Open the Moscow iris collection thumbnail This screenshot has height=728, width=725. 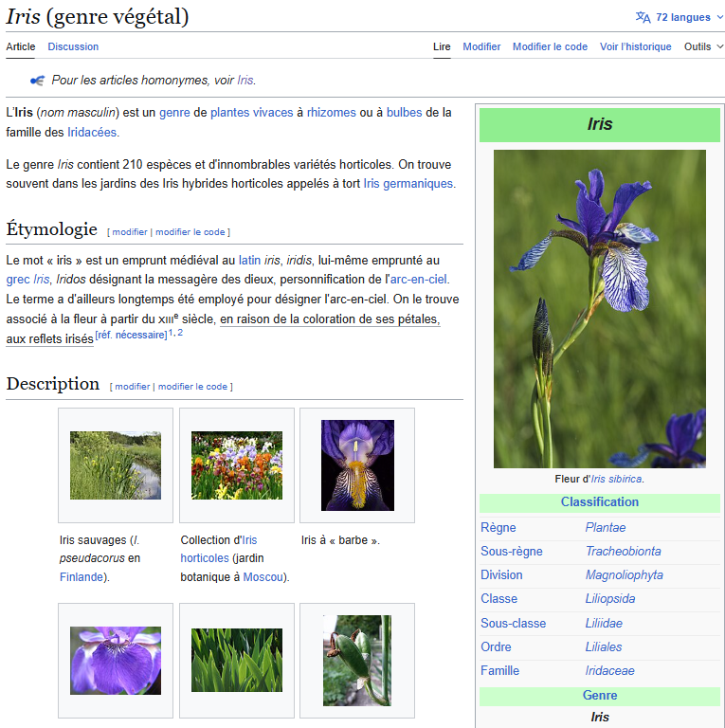(x=237, y=465)
